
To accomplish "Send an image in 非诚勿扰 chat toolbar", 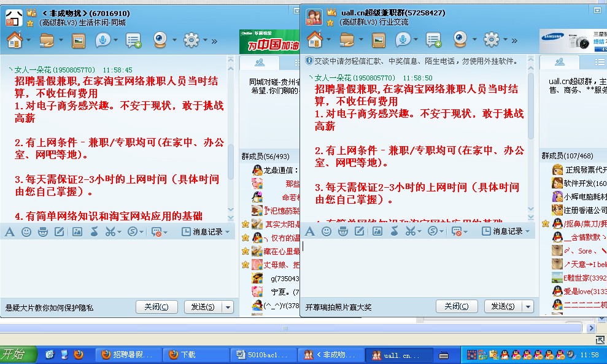I will [77, 232].
